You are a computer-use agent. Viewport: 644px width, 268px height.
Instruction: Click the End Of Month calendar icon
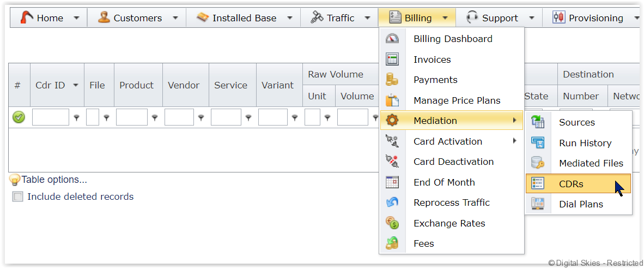coord(392,182)
